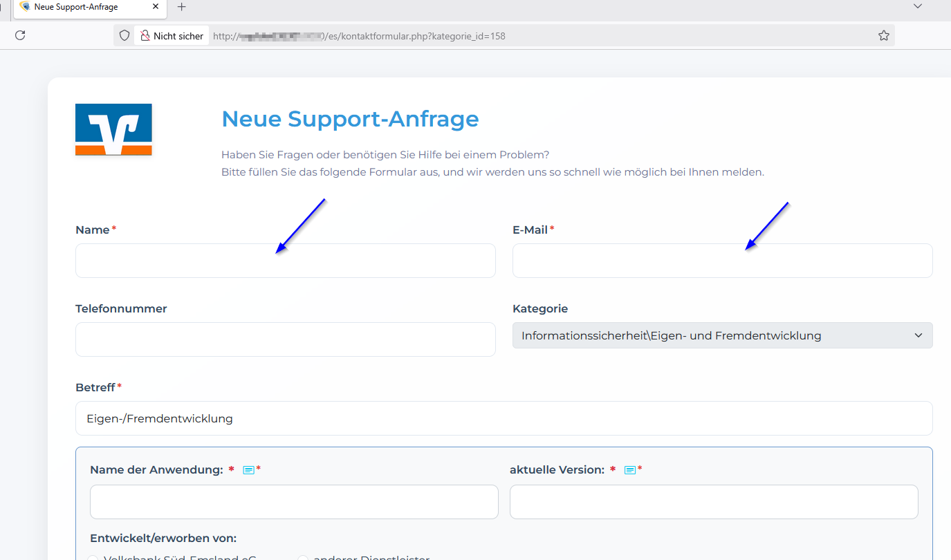This screenshot has height=560, width=951.
Task: Click the 'Neue Support-Anfrage' page heading
Action: (x=350, y=119)
